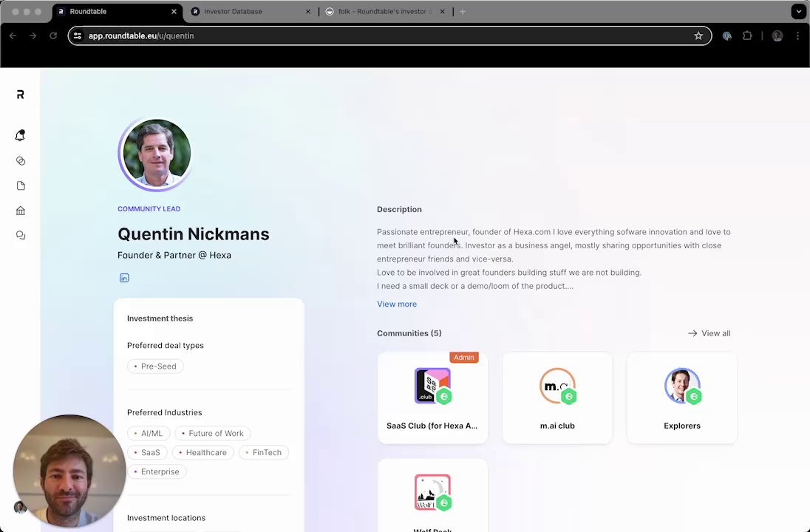Click the FinTech industry tag
The image size is (810, 532).
point(263,452)
